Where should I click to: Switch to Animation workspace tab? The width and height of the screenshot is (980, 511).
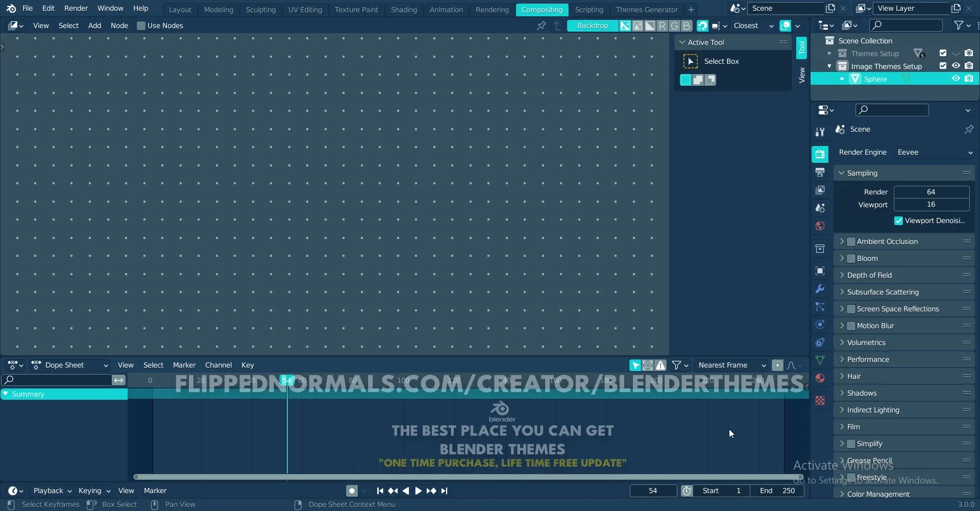(x=446, y=10)
